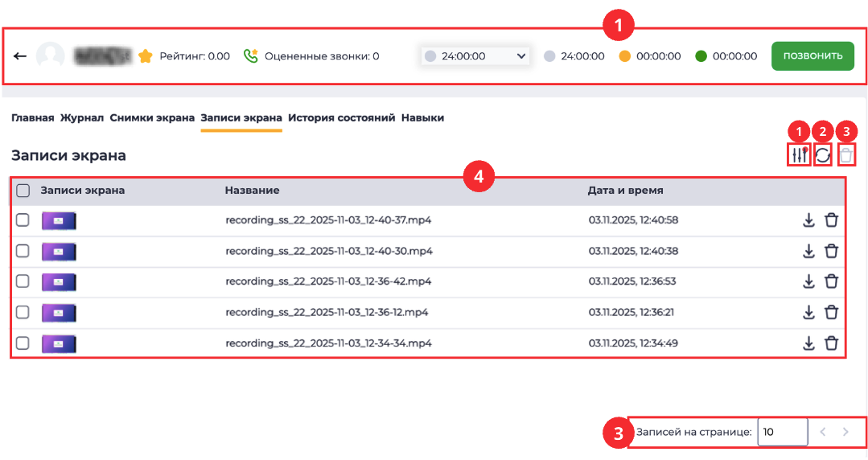Click the Рейтинг: 0.00 label
The width and height of the screenshot is (868, 460).
[x=195, y=56]
